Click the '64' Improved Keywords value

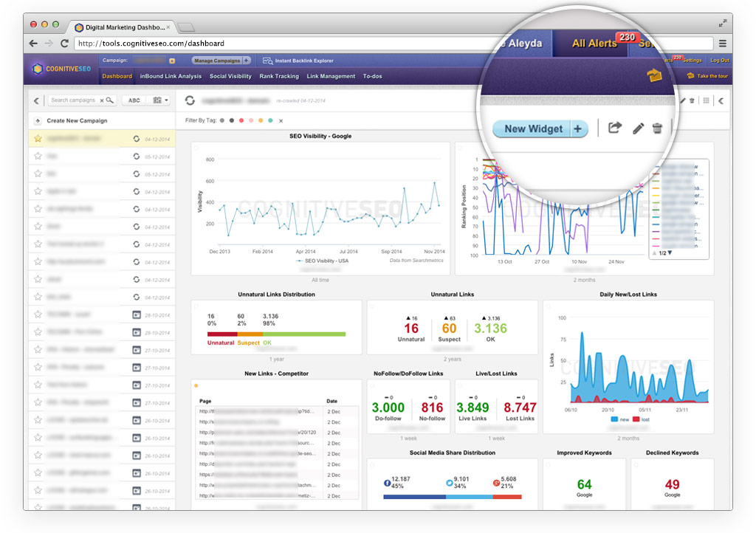click(x=585, y=484)
